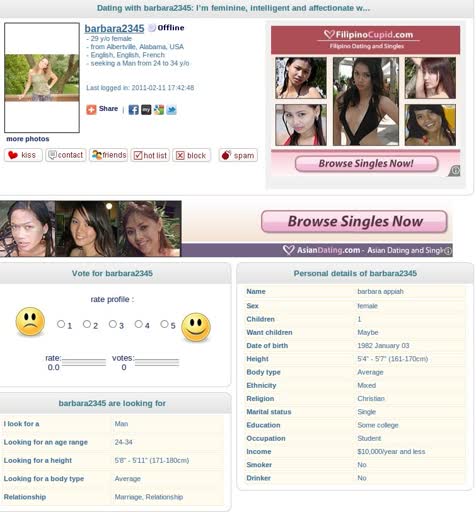Click the Twitter share icon
This screenshot has height=512, width=476.
coord(171,110)
